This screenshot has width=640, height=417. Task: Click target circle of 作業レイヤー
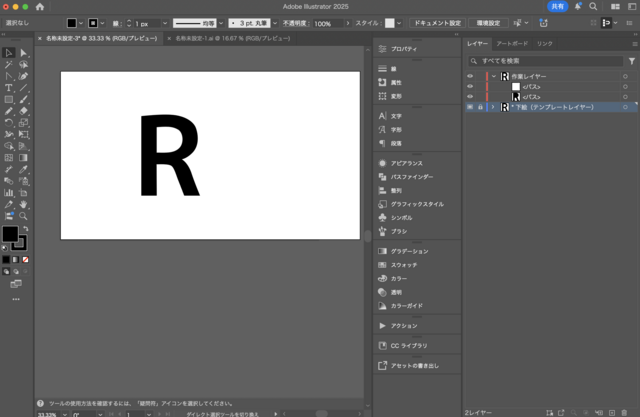(625, 76)
